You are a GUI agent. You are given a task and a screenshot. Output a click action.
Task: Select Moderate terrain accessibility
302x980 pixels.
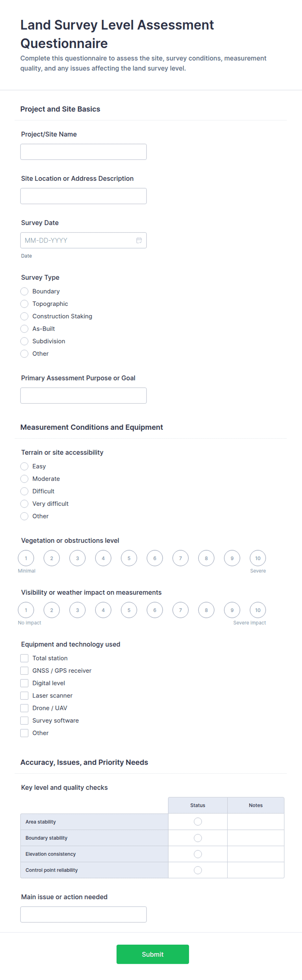(24, 478)
